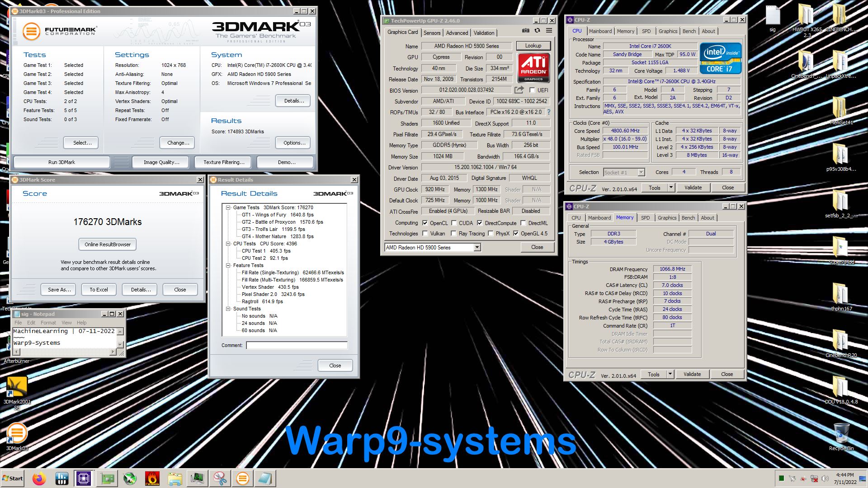Viewport: 868px width, 488px height.
Task: Open Firefox from the taskbar
Action: pos(39,479)
